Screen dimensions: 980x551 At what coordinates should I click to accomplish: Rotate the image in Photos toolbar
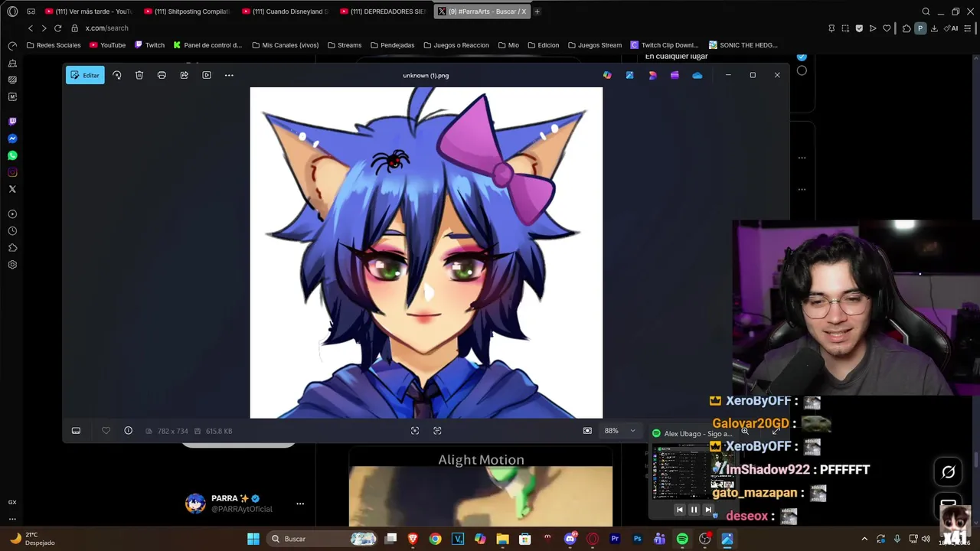116,75
